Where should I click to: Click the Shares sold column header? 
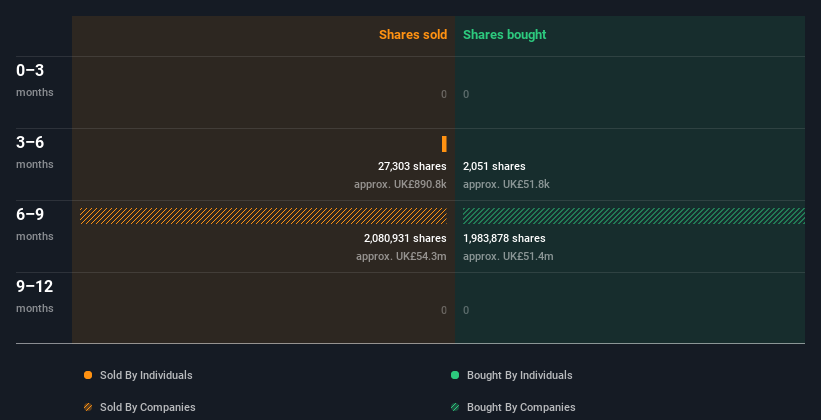(x=413, y=35)
